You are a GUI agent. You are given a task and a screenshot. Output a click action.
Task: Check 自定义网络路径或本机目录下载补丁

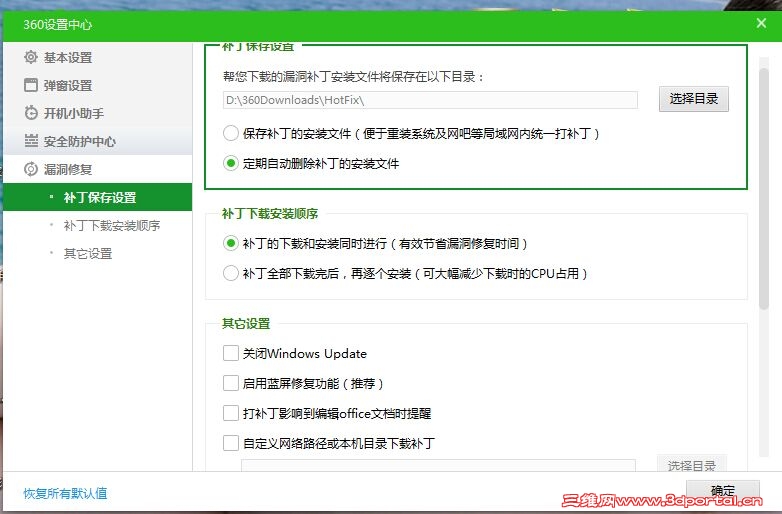(x=230, y=443)
